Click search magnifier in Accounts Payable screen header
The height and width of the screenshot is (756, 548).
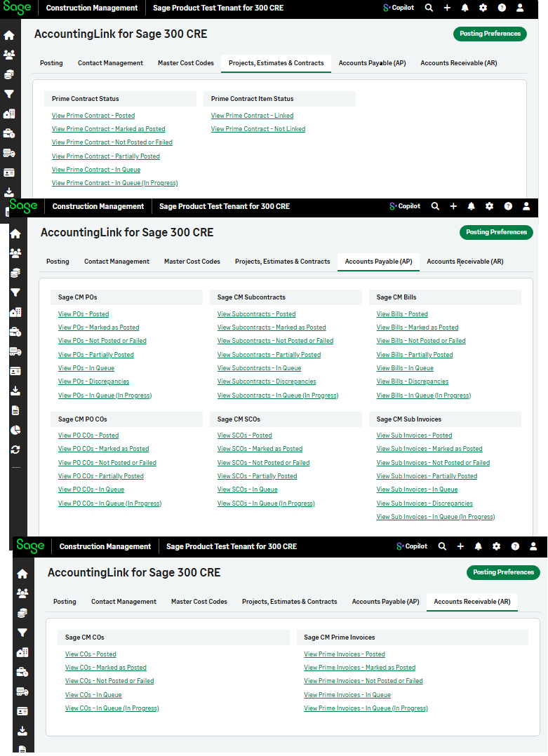click(435, 206)
